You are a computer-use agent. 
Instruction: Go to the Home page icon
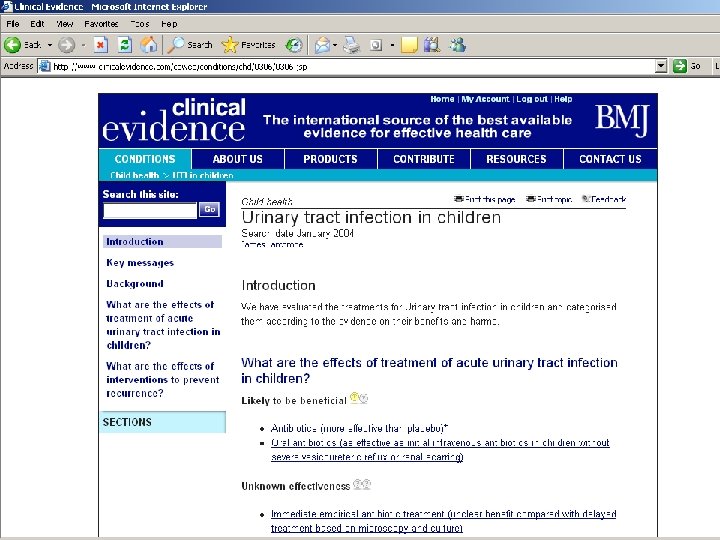[x=149, y=45]
